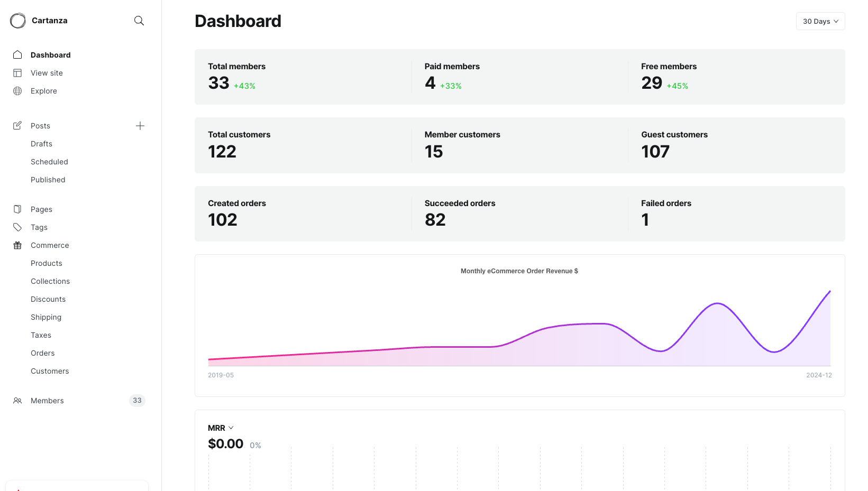Click the plus icon next to Posts
The height and width of the screenshot is (491, 868).
[140, 126]
